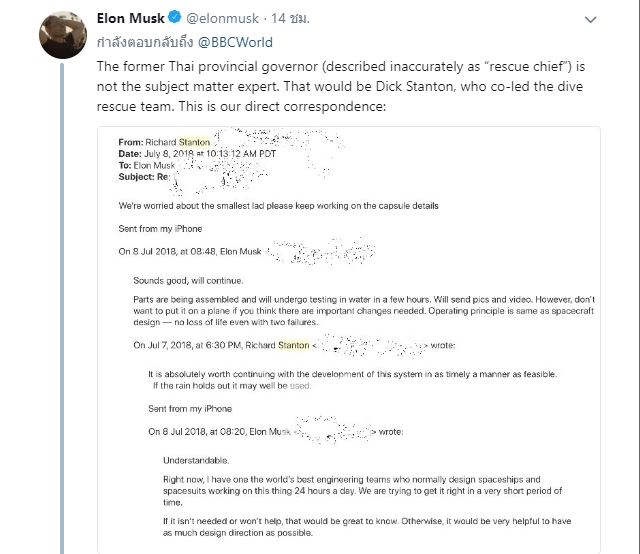Viewport: 640px width, 554px height.
Task: Click the Date: July 8, 2018 email line
Action: [202, 153]
